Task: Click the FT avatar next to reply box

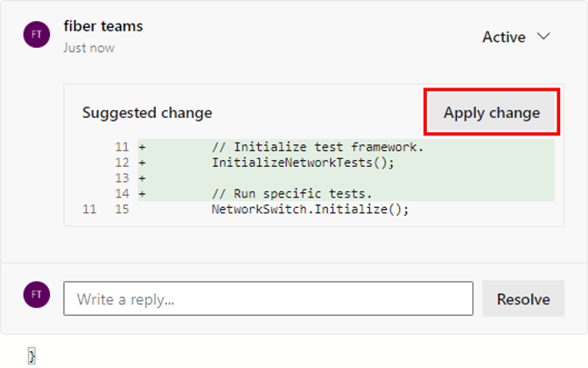Action: pyautogui.click(x=37, y=295)
